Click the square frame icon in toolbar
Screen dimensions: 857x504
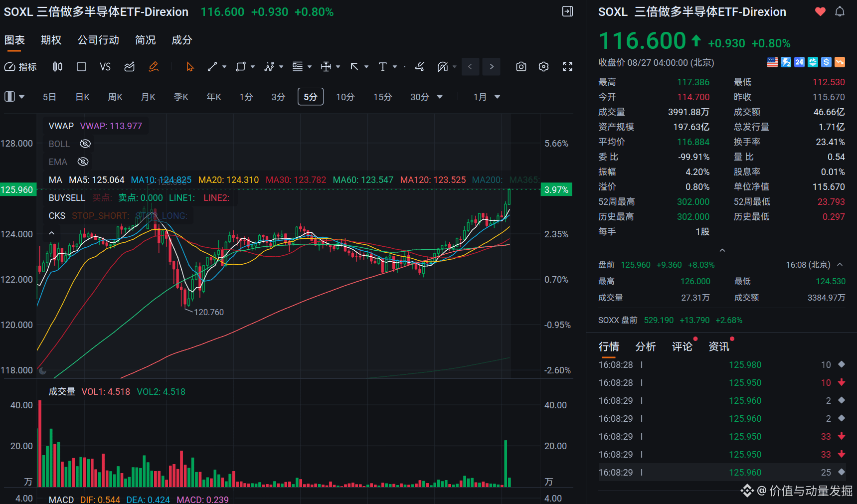tap(81, 67)
